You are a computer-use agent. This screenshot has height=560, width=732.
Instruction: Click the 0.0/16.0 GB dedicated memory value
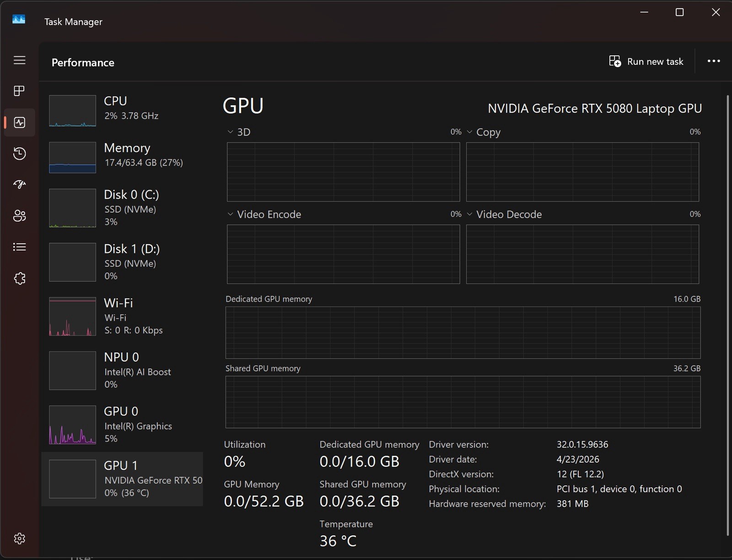[x=359, y=462]
